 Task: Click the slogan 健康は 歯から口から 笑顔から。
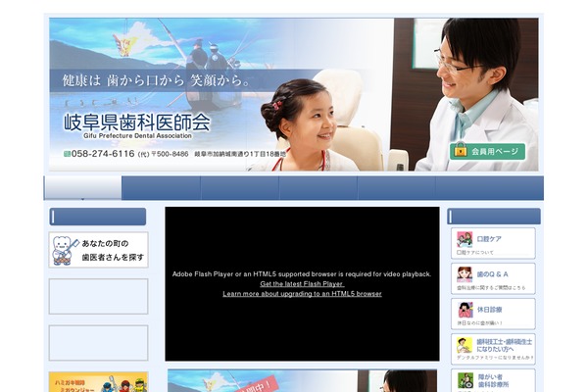point(156,80)
